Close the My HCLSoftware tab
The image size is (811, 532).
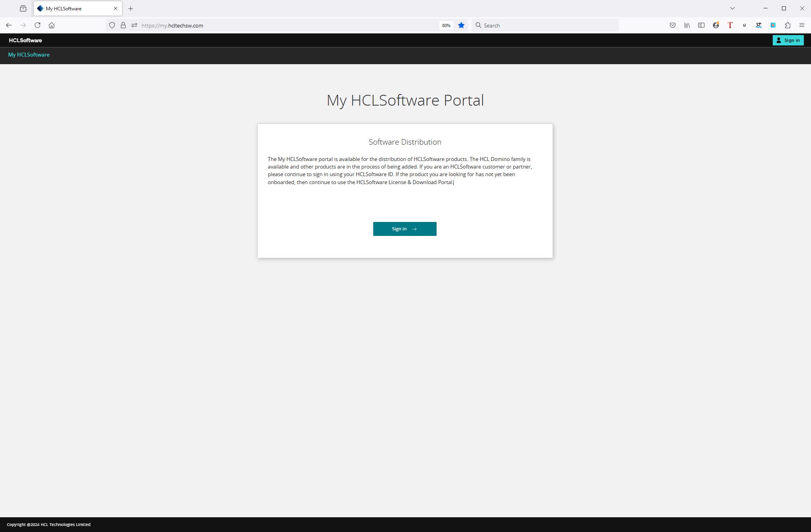click(x=116, y=8)
